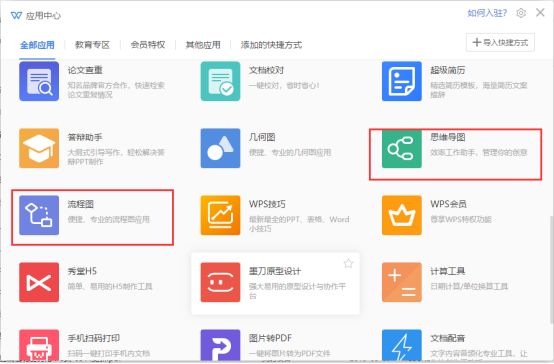
Task: Click the WPS技巧 title text
Action: pos(267,204)
